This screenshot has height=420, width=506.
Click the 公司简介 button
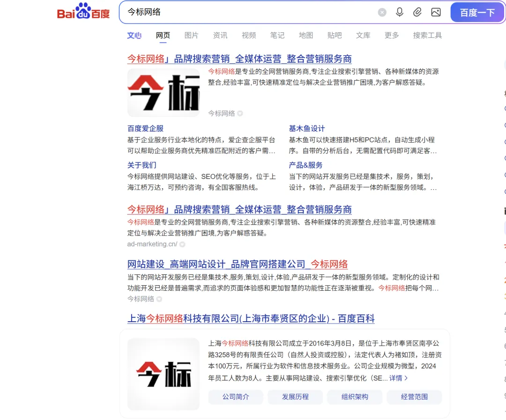tap(236, 397)
